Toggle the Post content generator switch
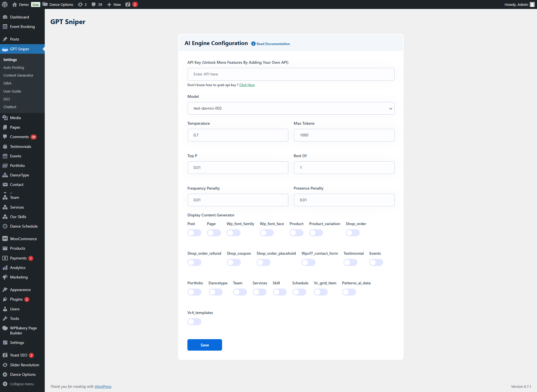The height and width of the screenshot is (392, 537). [194, 233]
